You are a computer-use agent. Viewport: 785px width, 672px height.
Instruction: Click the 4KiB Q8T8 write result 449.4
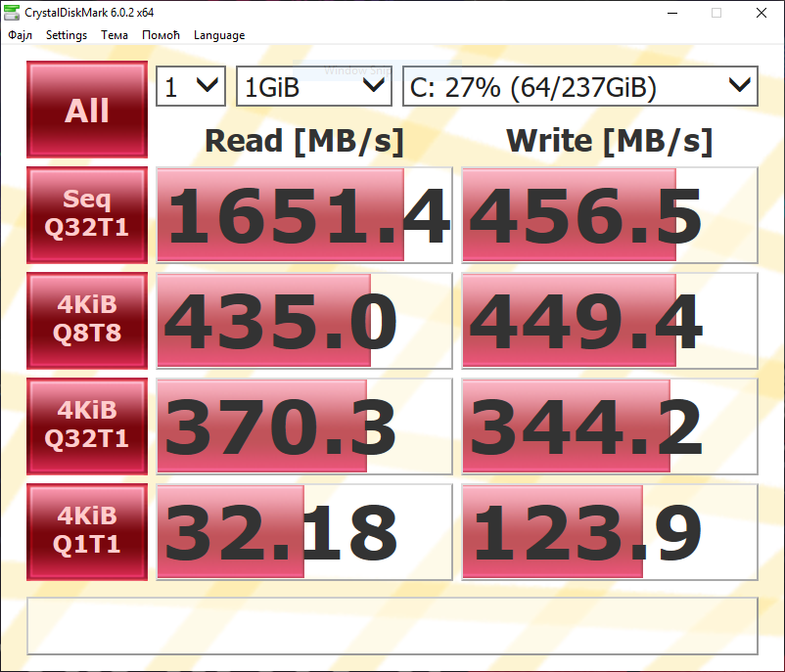click(610, 321)
